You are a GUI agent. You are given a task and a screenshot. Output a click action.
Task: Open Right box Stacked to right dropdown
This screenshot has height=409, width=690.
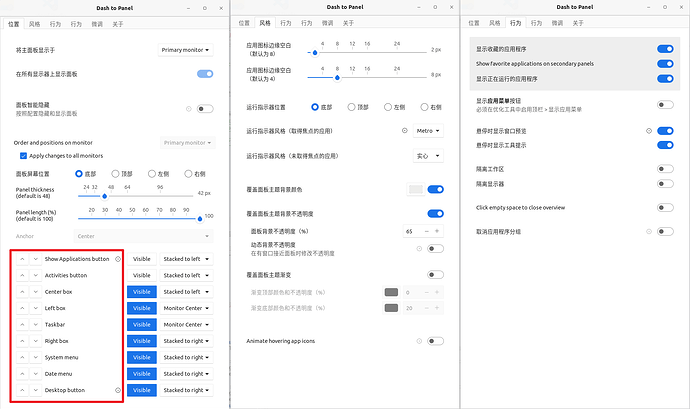pos(186,341)
